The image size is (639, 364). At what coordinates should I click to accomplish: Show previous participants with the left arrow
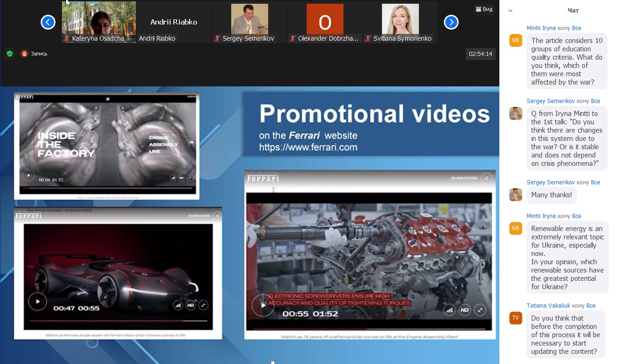pyautogui.click(x=48, y=22)
